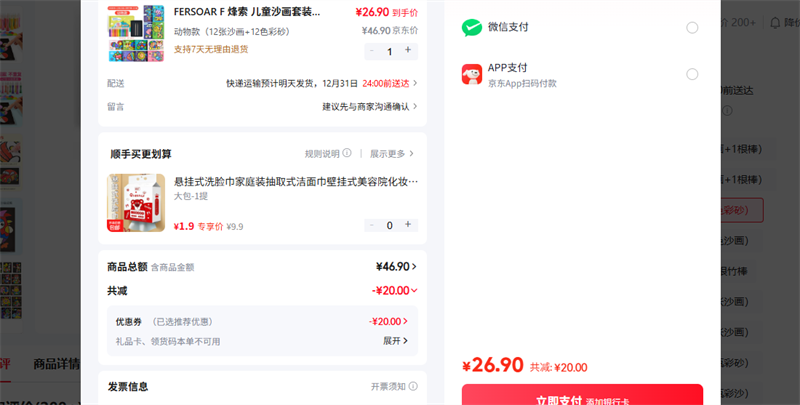This screenshot has width=800, height=405.
Task: Increase sand painting set quantity with plus
Action: (408, 51)
